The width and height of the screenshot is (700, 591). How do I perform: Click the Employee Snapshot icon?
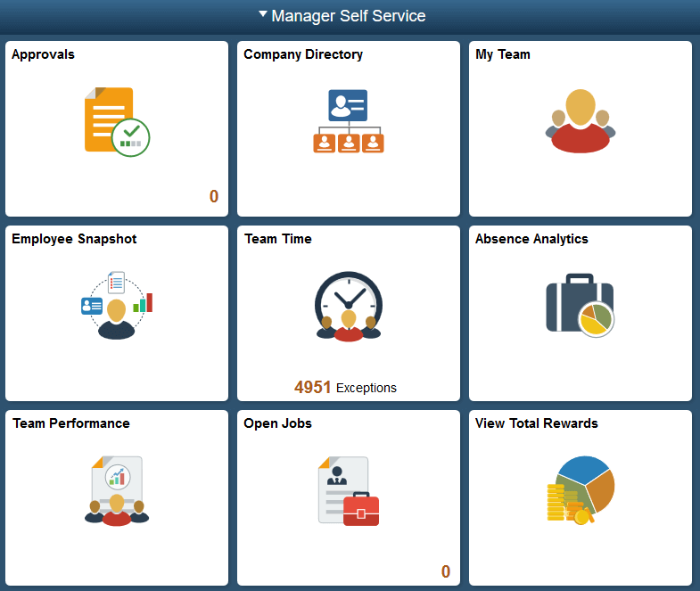click(x=117, y=306)
